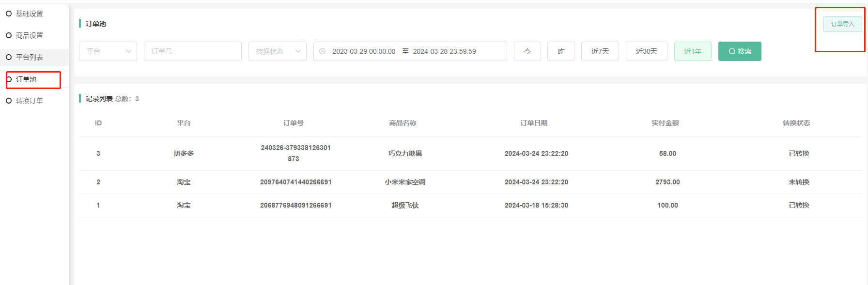The height and width of the screenshot is (285, 868).
Task: Select 基础设置 in the sidebar
Action: (x=29, y=14)
